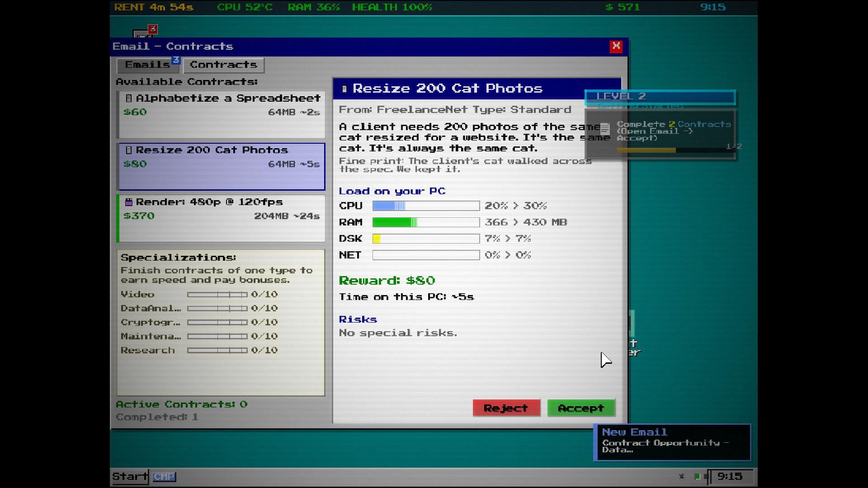
Task: Close the Email - Contracts window
Action: click(x=616, y=46)
